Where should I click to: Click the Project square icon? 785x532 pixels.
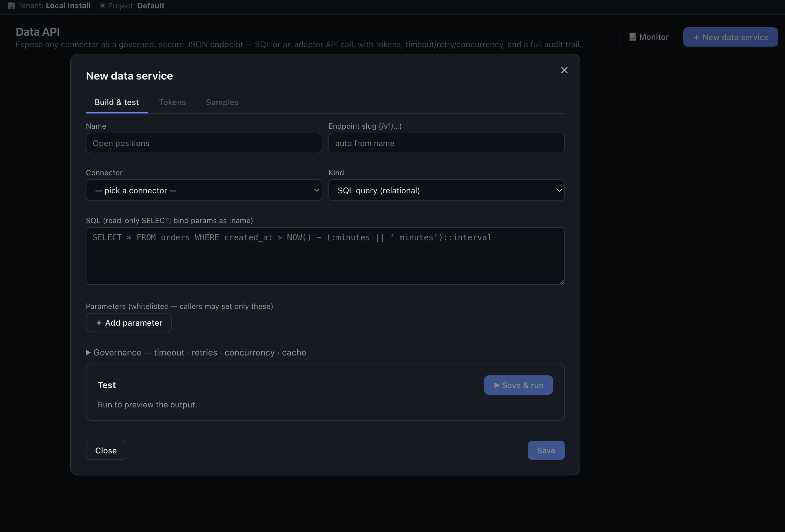pyautogui.click(x=103, y=5)
